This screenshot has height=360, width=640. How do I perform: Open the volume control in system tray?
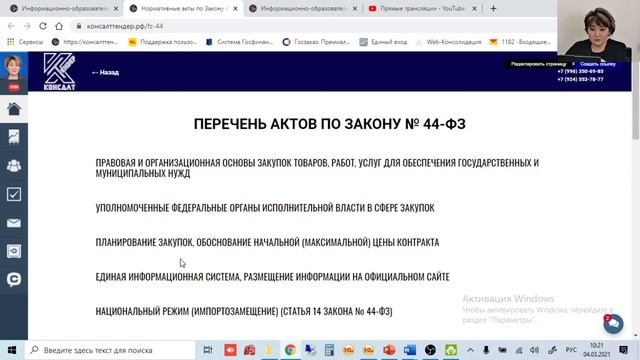coord(534,350)
